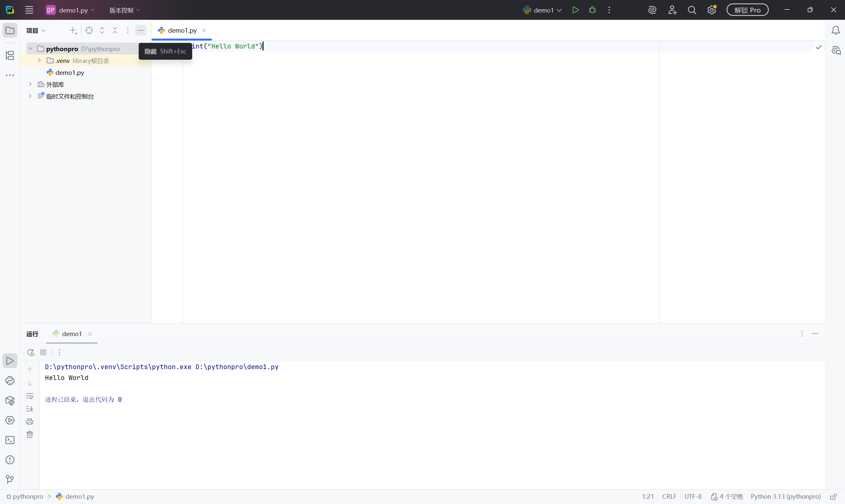Collapse the pythonpro project node
The width and height of the screenshot is (845, 504).
[30, 48]
